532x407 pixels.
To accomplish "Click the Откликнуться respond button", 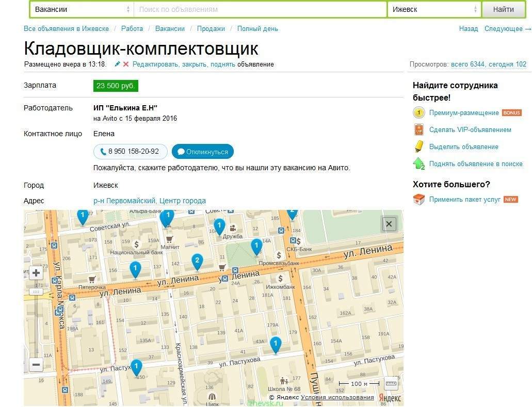I will (x=203, y=152).
